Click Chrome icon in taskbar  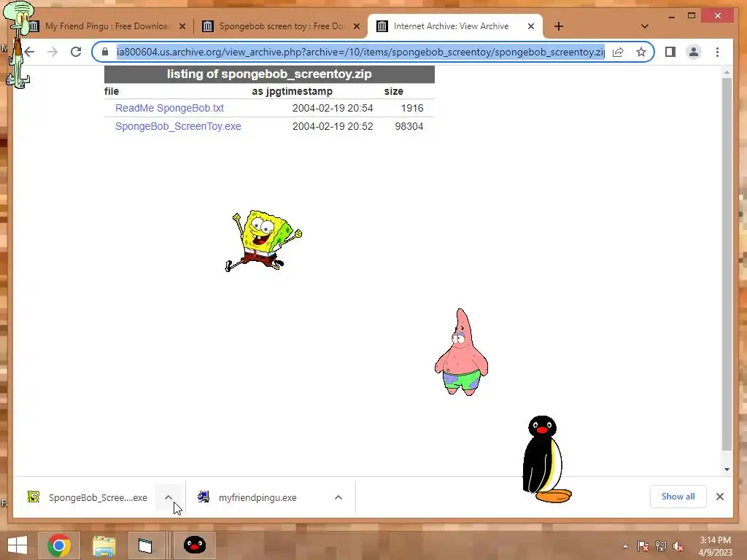click(58, 545)
